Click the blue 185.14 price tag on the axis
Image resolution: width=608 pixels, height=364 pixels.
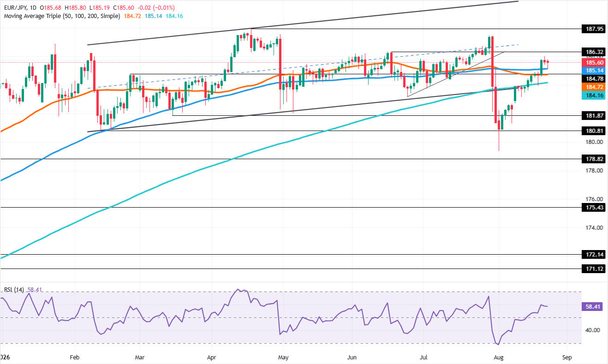pos(593,71)
